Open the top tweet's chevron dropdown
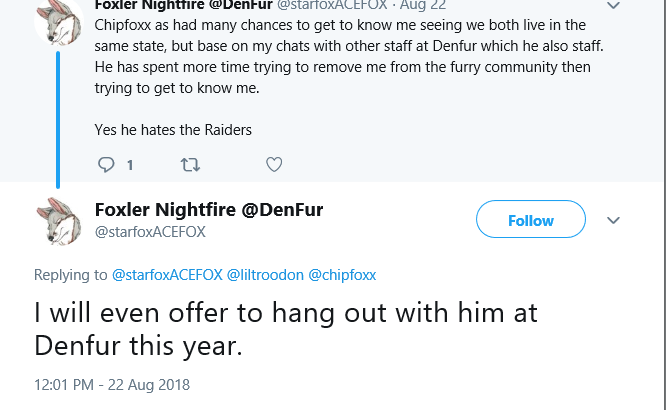This screenshot has width=666, height=410. [613, 6]
